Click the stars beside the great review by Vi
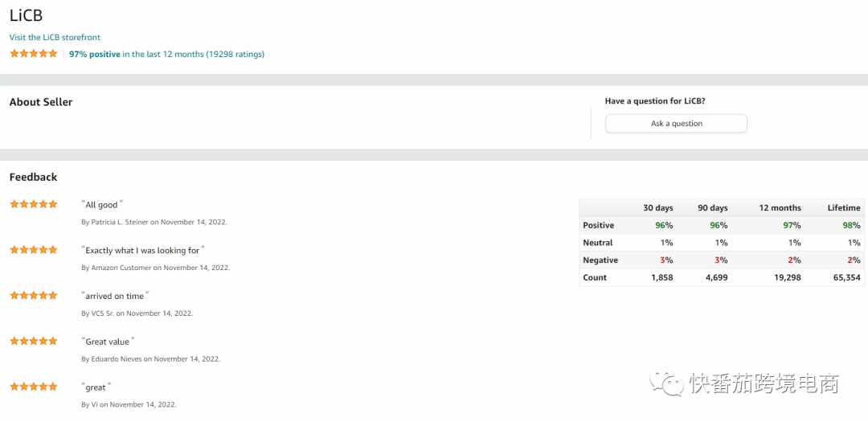868x422 pixels. point(33,387)
